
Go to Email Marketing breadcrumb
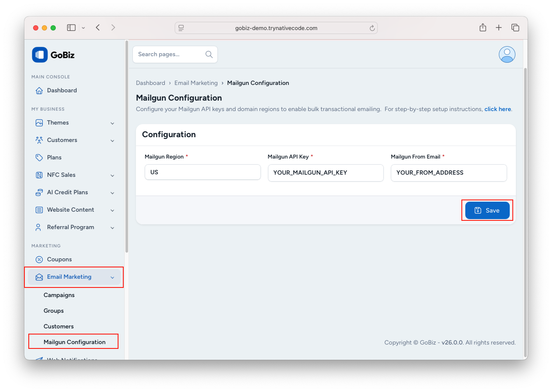[196, 83]
